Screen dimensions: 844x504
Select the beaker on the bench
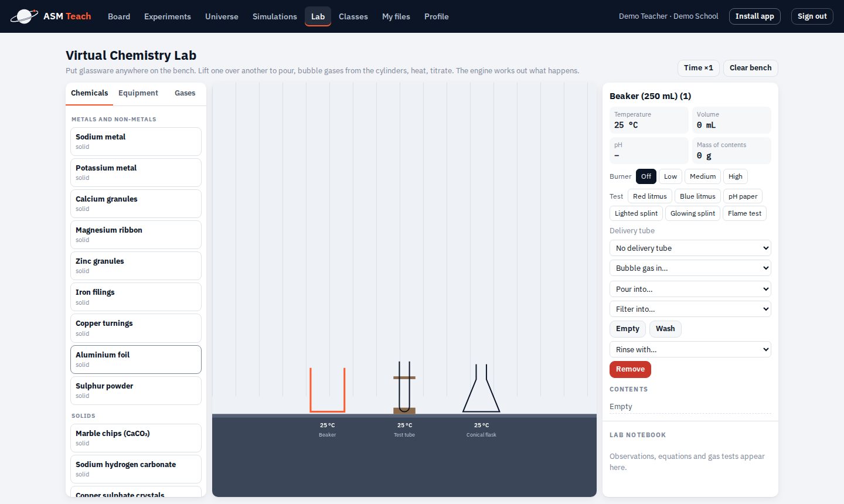[328, 390]
